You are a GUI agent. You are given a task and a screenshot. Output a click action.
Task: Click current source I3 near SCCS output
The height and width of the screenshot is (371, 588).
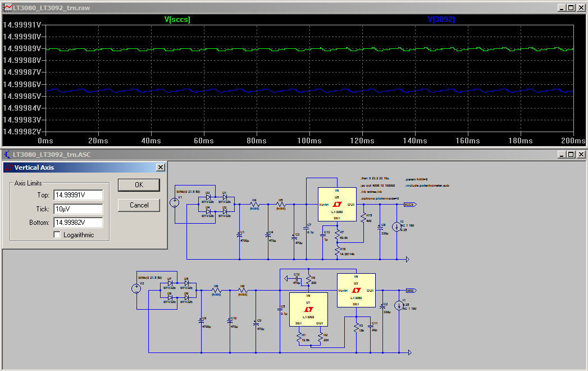click(396, 227)
